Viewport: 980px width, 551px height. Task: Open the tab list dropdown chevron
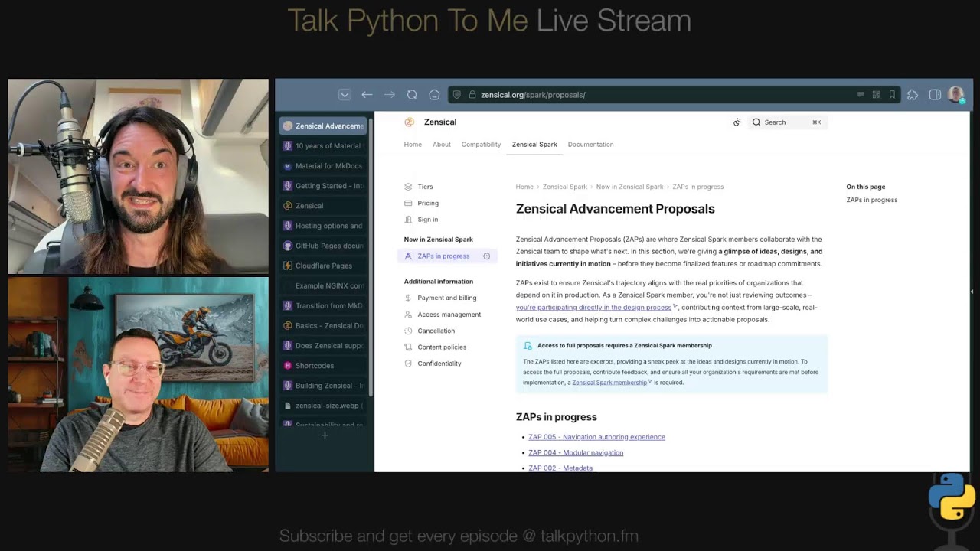pos(345,95)
